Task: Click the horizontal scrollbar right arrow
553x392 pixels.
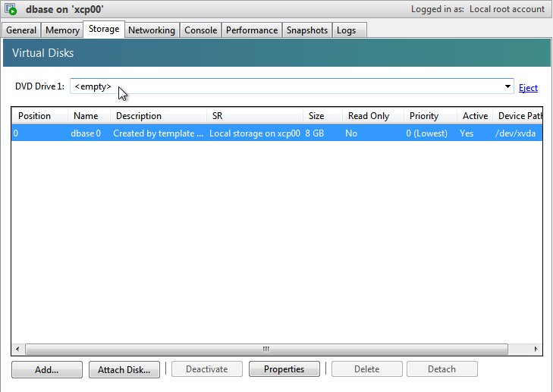Action: click(536, 349)
